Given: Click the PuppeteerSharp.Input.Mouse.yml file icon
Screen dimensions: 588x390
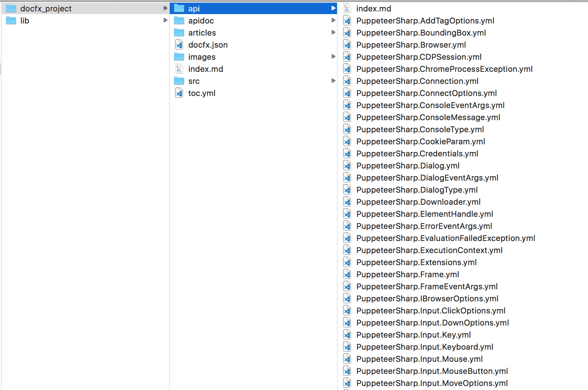Looking at the screenshot, I should pos(347,359).
